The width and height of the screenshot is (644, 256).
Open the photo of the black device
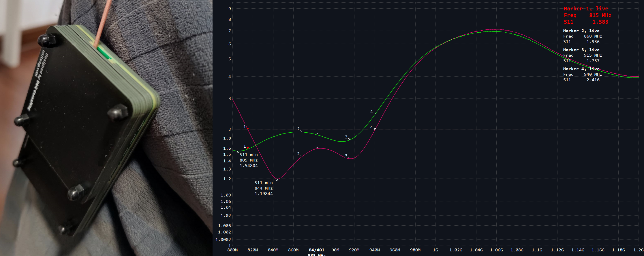tap(106, 128)
